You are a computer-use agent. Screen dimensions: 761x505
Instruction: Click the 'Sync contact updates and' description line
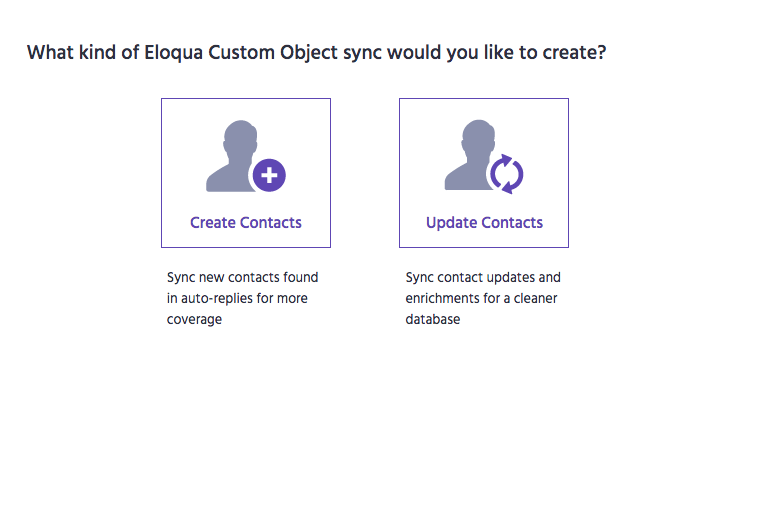483,277
